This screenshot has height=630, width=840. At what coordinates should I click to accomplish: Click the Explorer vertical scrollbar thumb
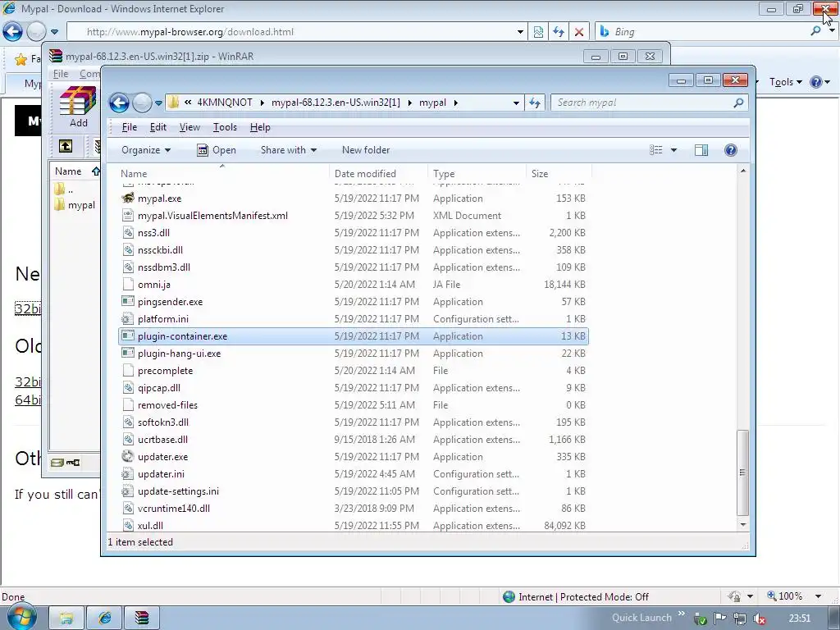click(742, 472)
